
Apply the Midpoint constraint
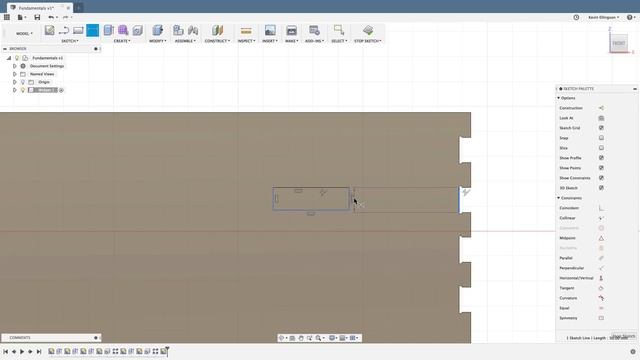[601, 238]
